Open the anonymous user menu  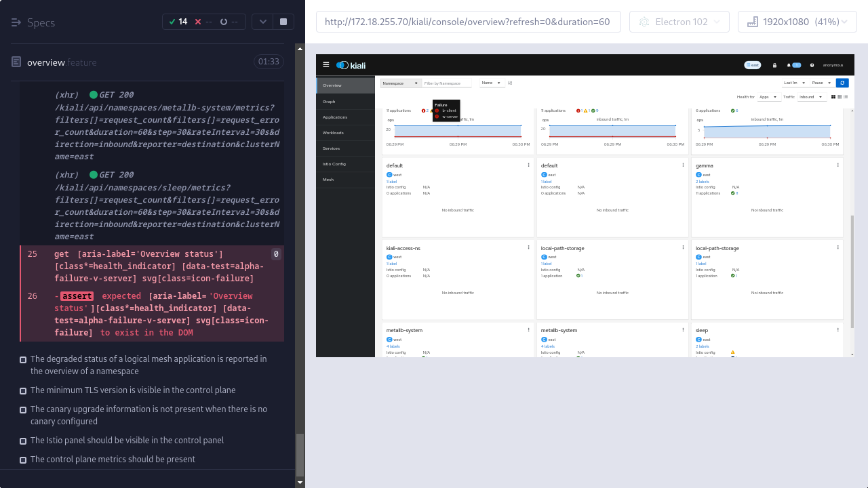click(833, 65)
